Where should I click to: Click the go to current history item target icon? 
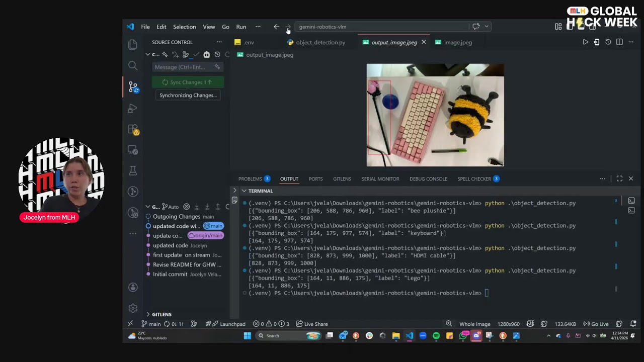[x=186, y=207]
